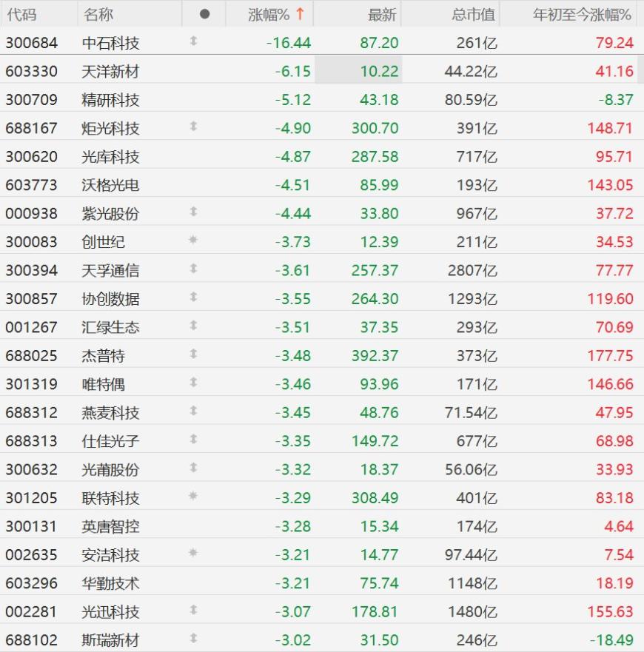
Task: Click the latest price 264.30
Action: pyautogui.click(x=375, y=298)
